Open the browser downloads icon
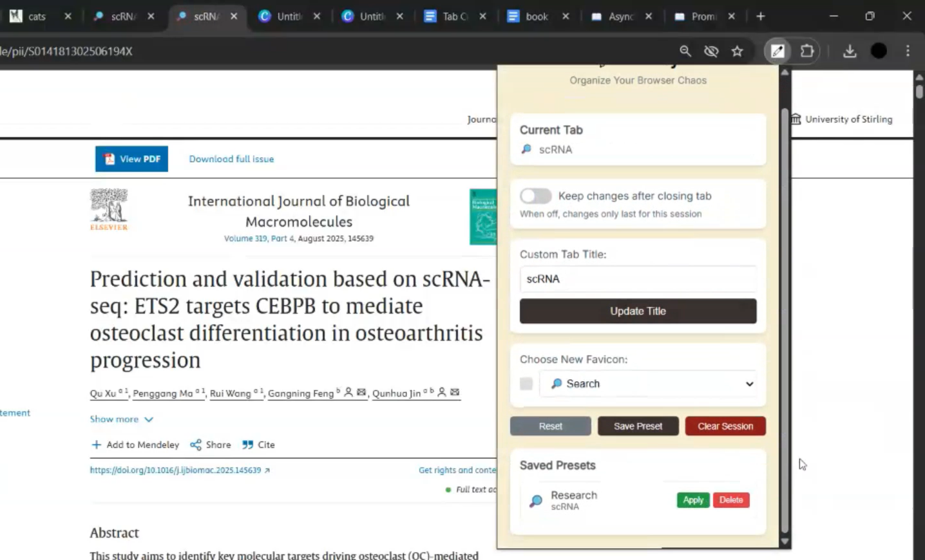The height and width of the screenshot is (560, 925). click(850, 51)
